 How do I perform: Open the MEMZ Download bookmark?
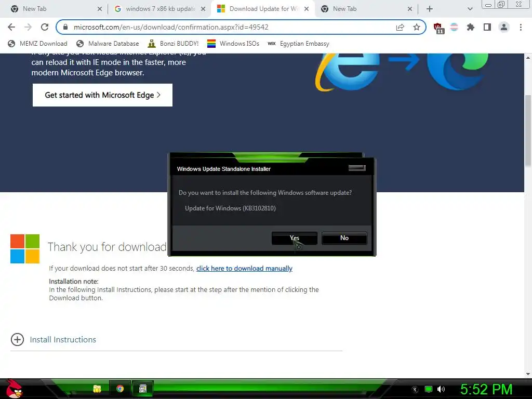[x=37, y=44]
